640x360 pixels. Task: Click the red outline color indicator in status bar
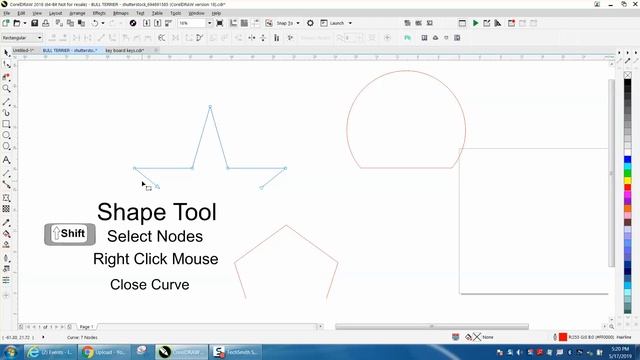[x=563, y=337]
